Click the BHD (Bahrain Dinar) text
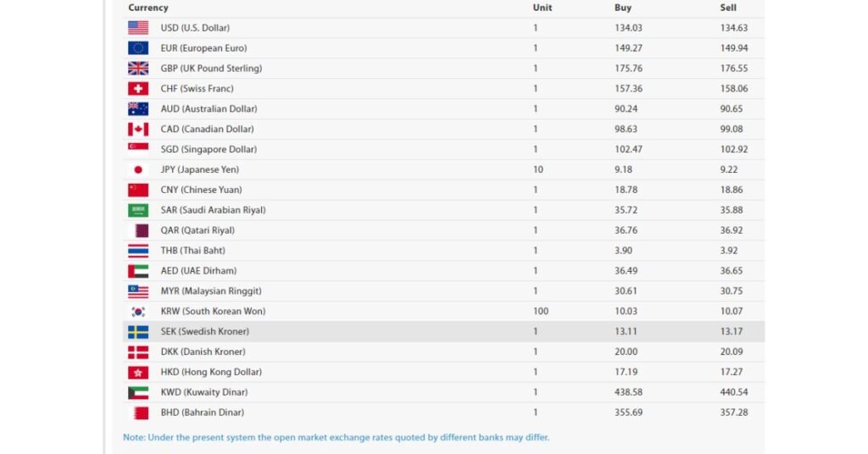This screenshot has height=454, width=868. pyautogui.click(x=202, y=412)
